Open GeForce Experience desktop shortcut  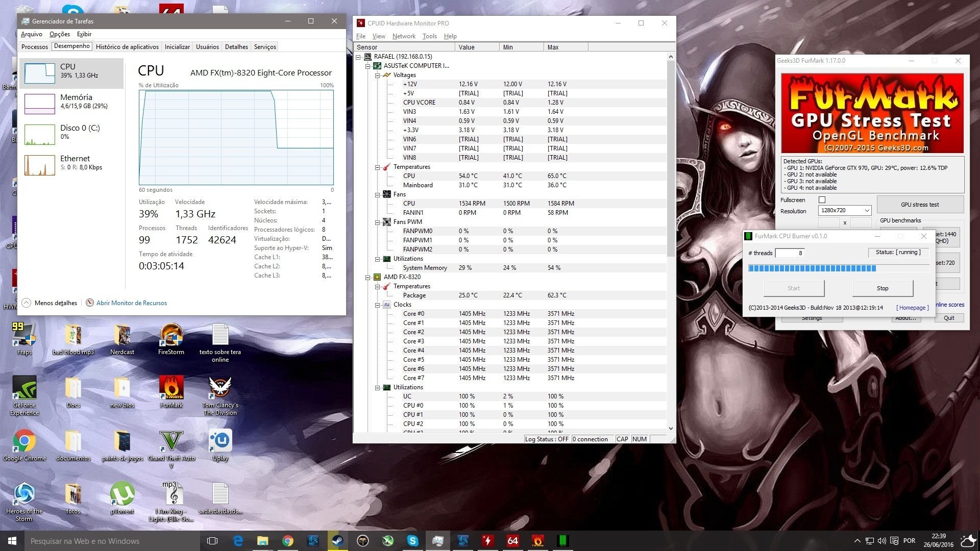pyautogui.click(x=24, y=395)
